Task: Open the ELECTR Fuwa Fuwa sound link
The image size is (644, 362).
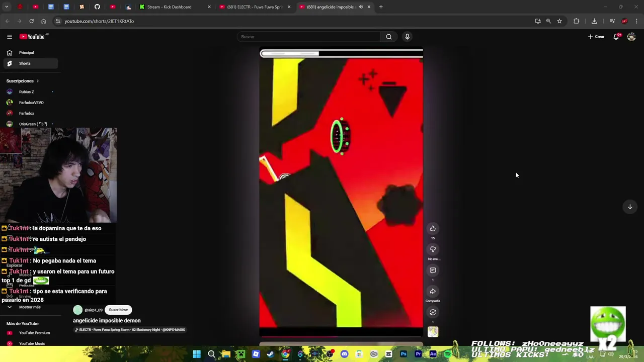Action: pos(130,330)
